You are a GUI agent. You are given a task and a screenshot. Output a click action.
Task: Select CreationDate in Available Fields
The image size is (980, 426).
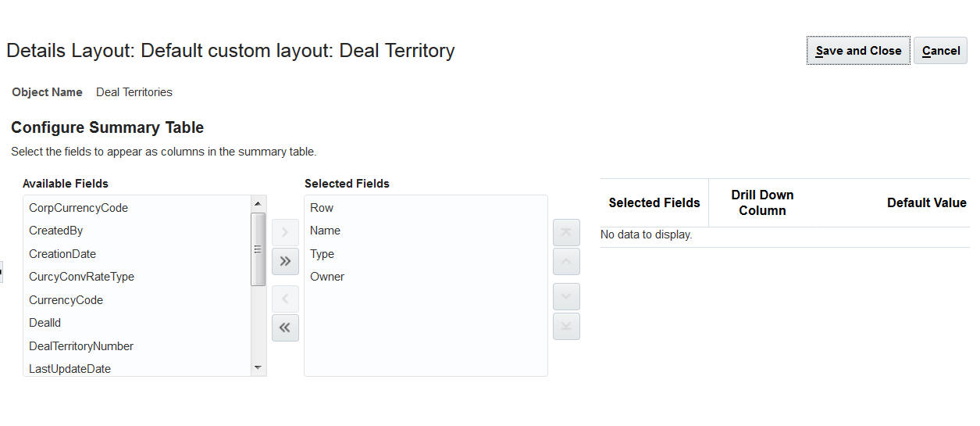point(62,254)
